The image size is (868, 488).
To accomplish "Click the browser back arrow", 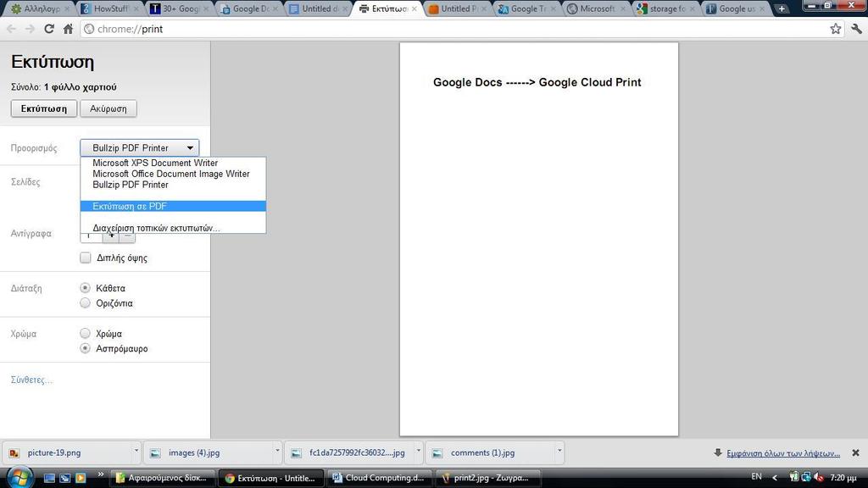I will (x=12, y=29).
